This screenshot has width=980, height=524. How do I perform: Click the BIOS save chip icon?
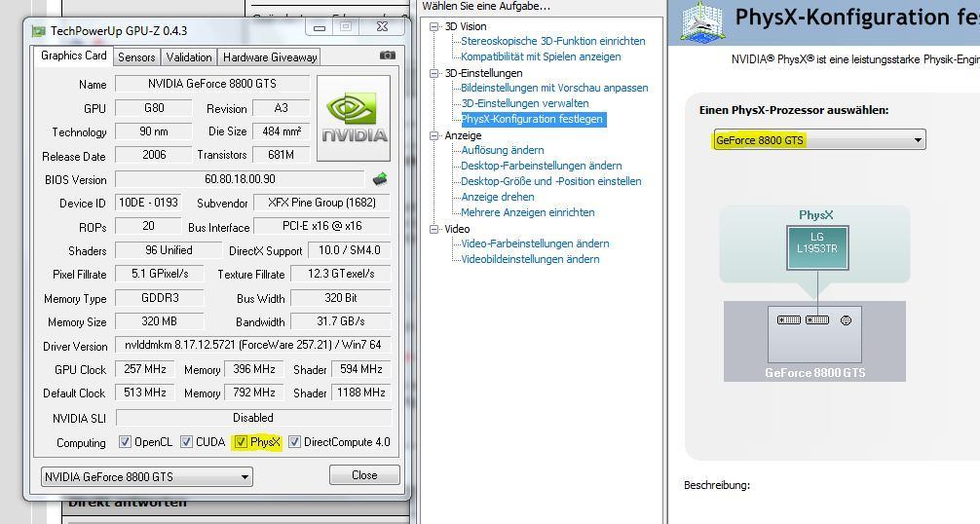(x=380, y=179)
